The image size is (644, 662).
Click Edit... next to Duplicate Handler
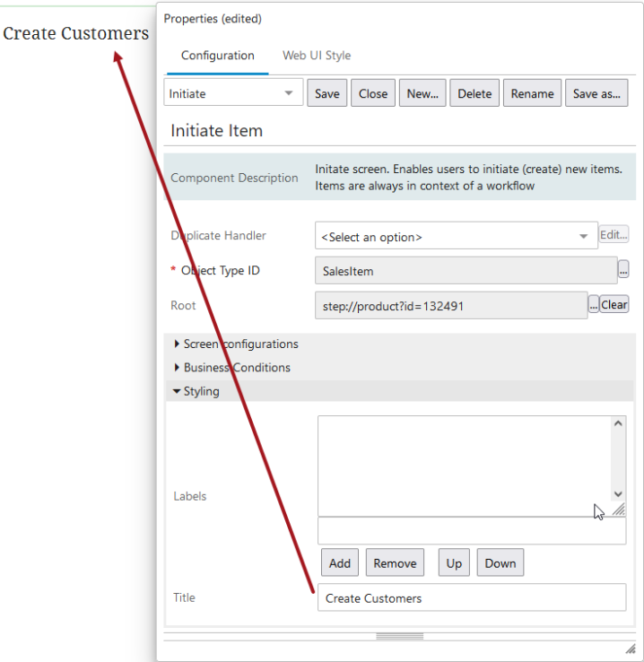[614, 234]
